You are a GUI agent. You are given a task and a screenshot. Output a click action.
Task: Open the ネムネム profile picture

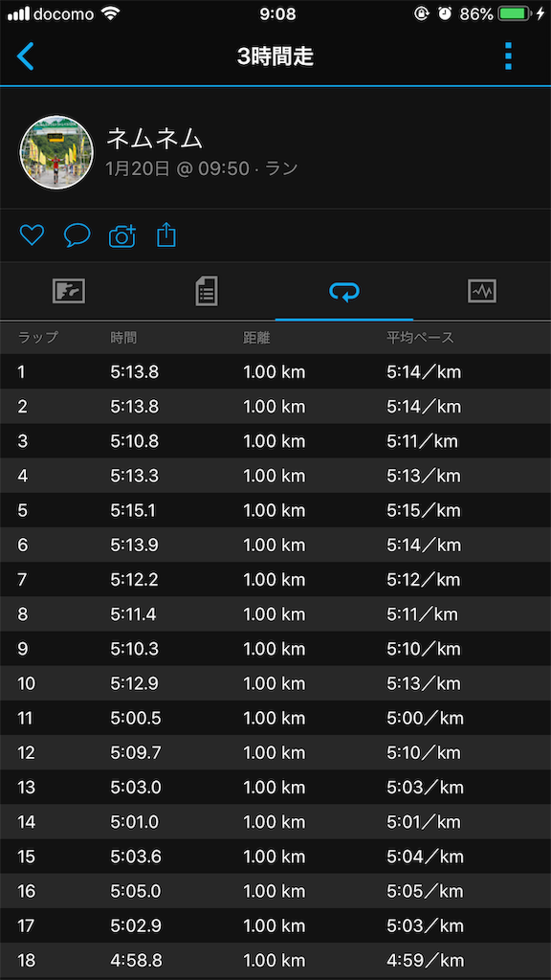(x=56, y=152)
